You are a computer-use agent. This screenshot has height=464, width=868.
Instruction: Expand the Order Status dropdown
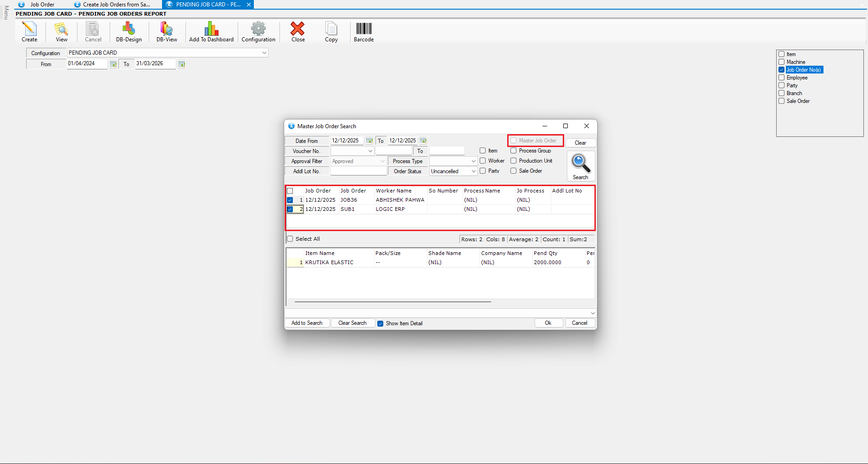pyautogui.click(x=473, y=171)
